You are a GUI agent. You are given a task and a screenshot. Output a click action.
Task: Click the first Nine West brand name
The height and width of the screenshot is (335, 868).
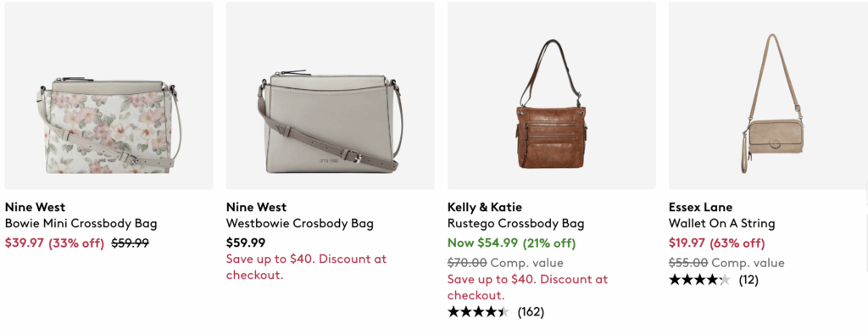click(x=35, y=207)
